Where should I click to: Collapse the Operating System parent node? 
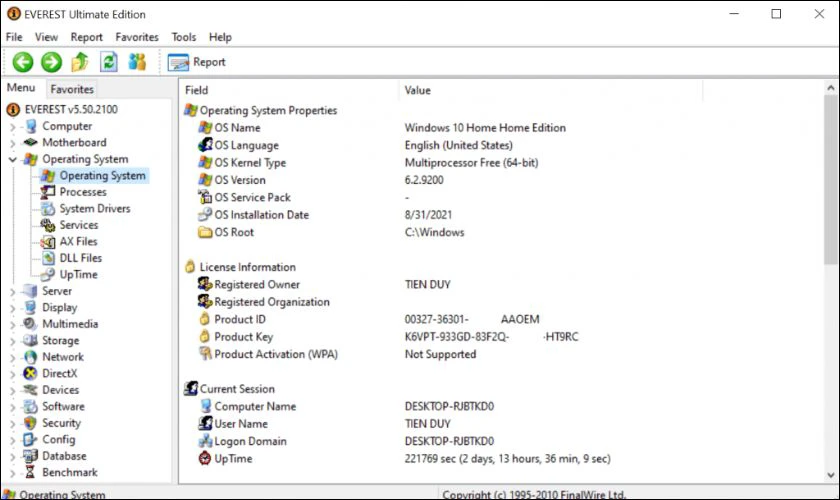pyautogui.click(x=12, y=160)
